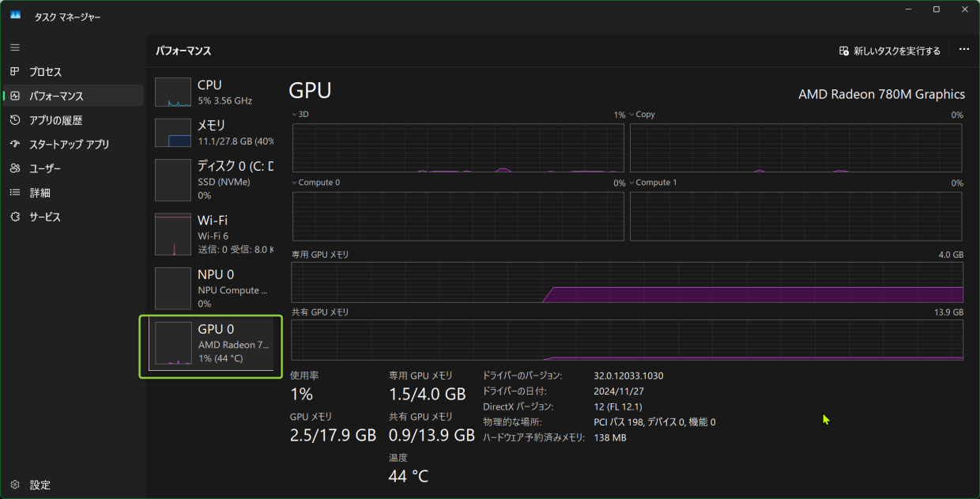Click the プロセス grid icon in sidebar

pyautogui.click(x=15, y=71)
